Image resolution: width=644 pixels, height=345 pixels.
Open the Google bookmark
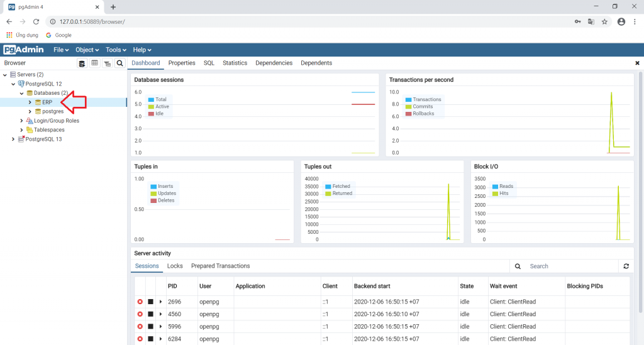click(x=58, y=35)
